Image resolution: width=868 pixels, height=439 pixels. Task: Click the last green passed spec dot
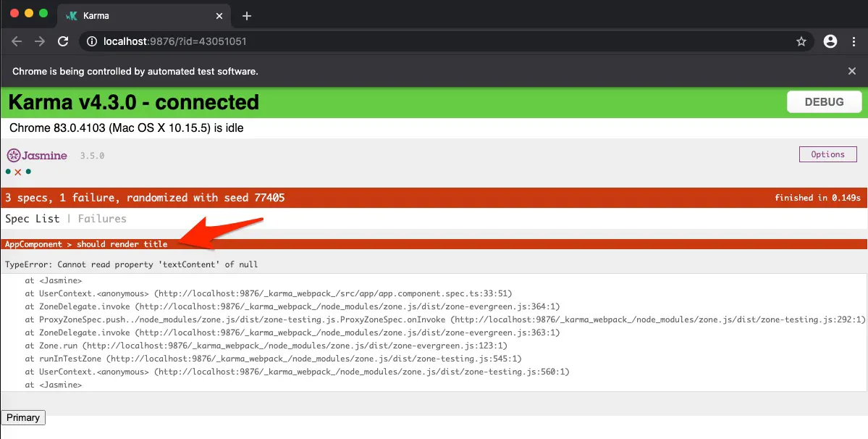pos(28,172)
